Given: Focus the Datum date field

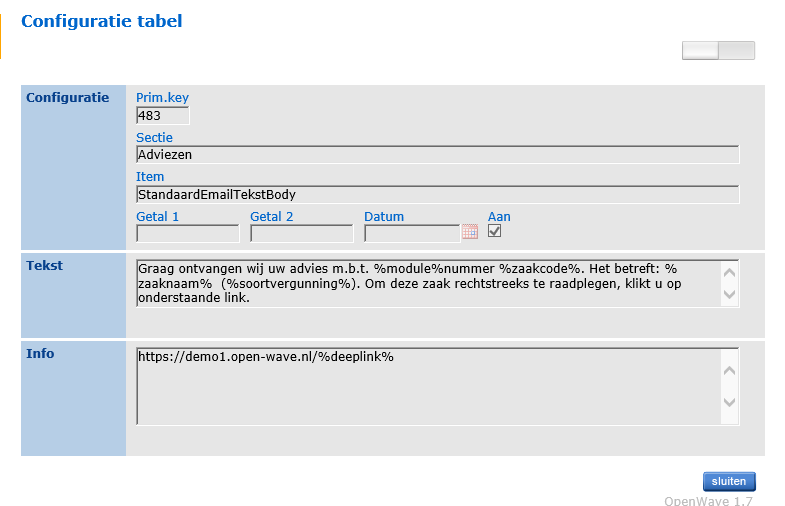Looking at the screenshot, I should [412, 234].
